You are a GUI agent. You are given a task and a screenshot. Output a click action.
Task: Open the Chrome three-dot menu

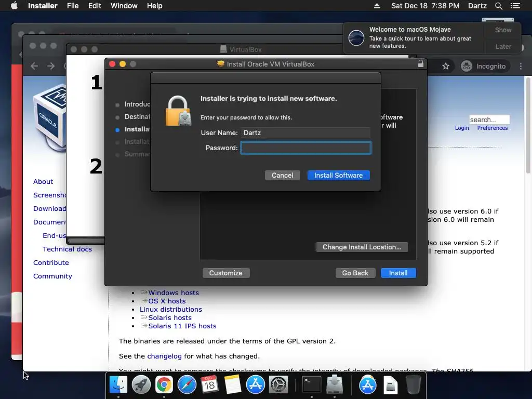pos(521,66)
